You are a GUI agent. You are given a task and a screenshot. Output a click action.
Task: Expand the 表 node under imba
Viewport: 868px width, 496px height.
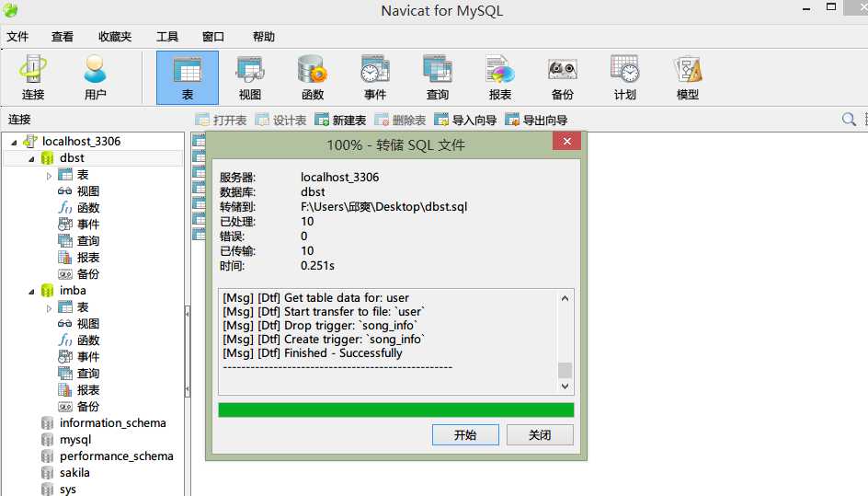[x=49, y=308]
